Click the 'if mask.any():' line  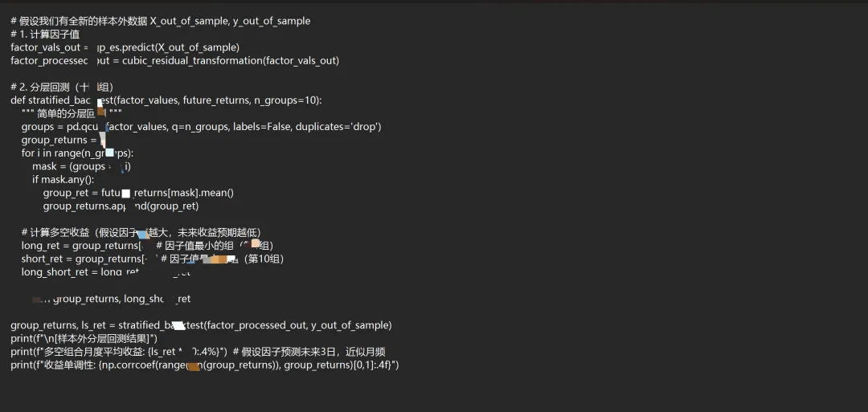tap(63, 179)
